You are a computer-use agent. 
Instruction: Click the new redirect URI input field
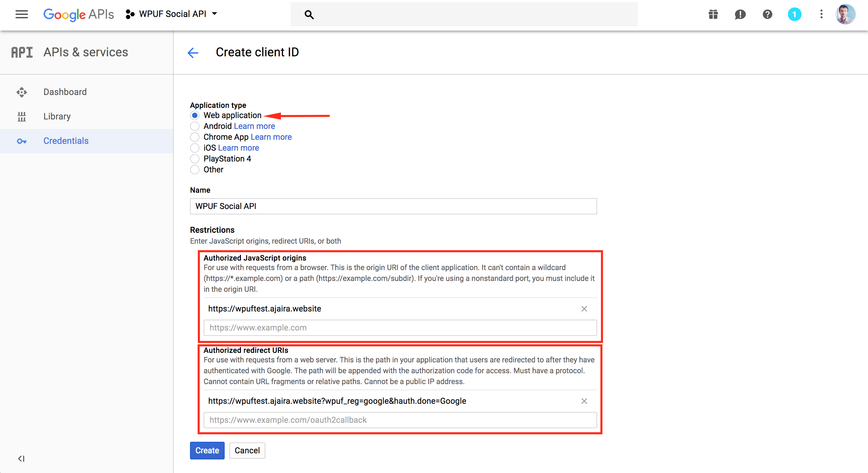point(400,420)
